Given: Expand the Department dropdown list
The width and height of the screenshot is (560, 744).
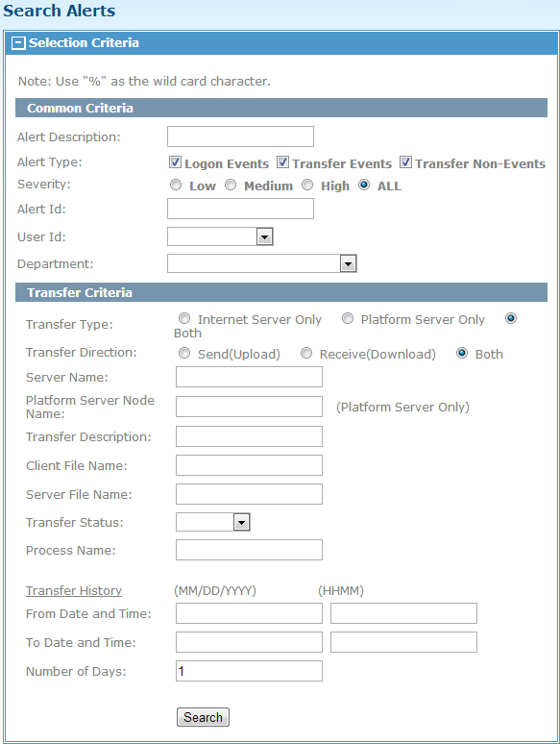Looking at the screenshot, I should pyautogui.click(x=348, y=263).
